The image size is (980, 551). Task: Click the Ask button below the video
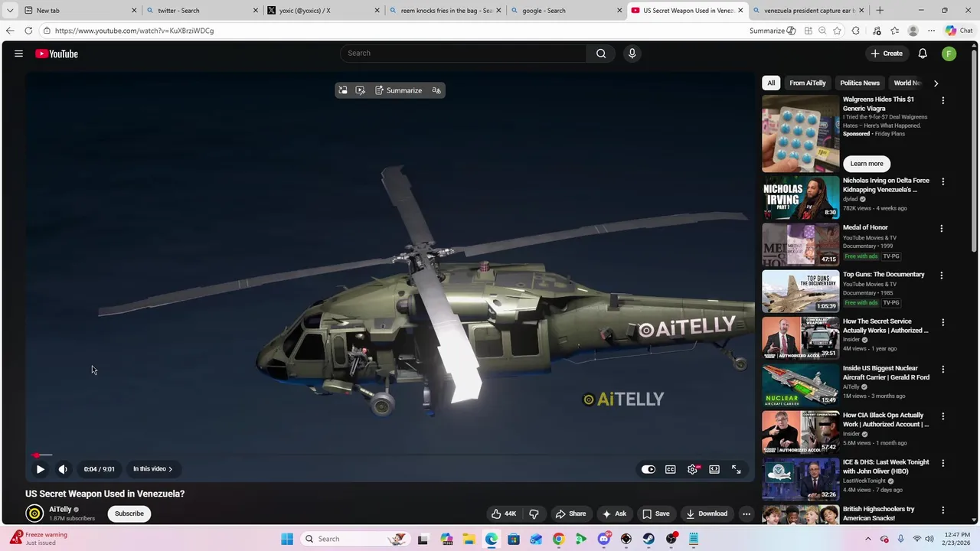[614, 514]
